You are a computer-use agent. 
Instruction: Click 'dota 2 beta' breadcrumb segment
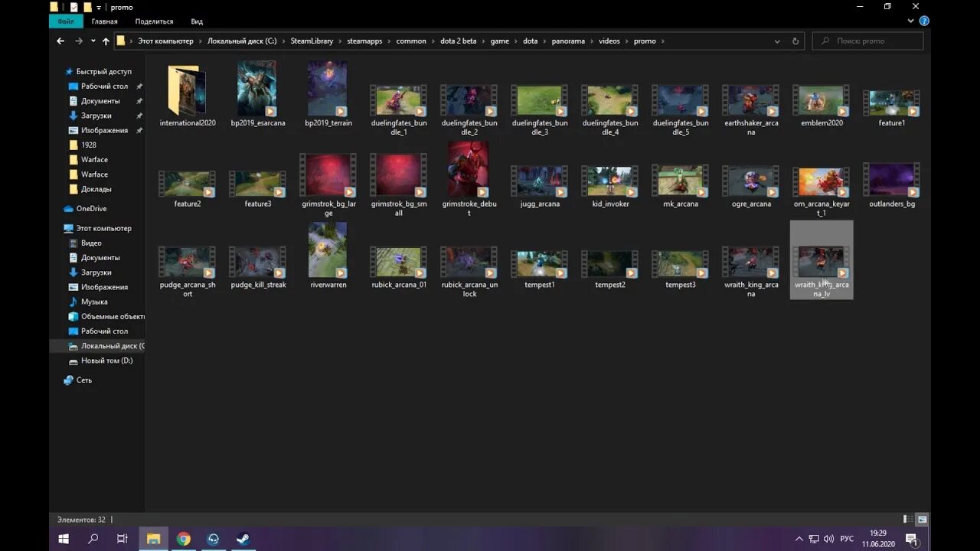tap(458, 41)
